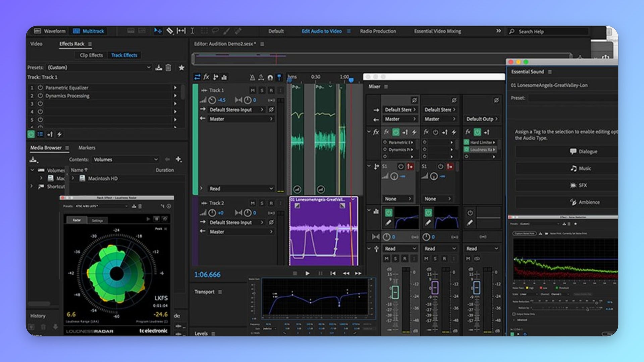Viewport: 644px width, 362px height.
Task: Open the Contents Volumes dropdown
Action: click(126, 160)
